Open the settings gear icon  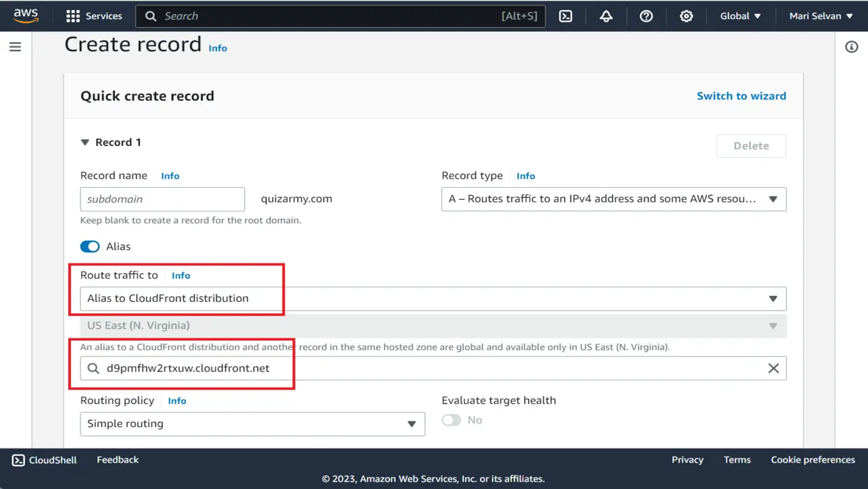686,16
